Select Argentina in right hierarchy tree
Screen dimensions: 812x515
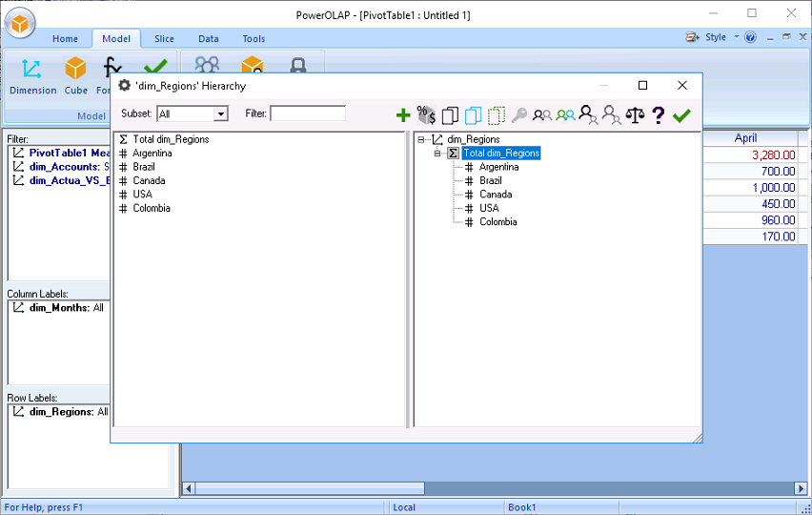(498, 167)
